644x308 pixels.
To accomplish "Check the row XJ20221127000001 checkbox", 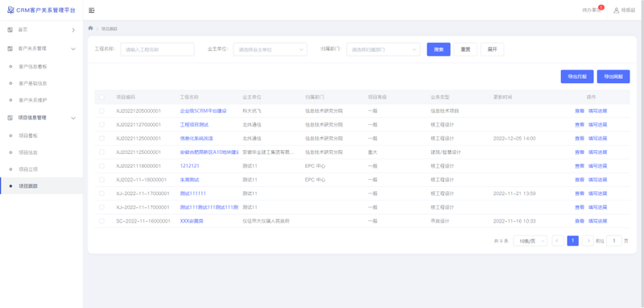I will pyautogui.click(x=101, y=125).
